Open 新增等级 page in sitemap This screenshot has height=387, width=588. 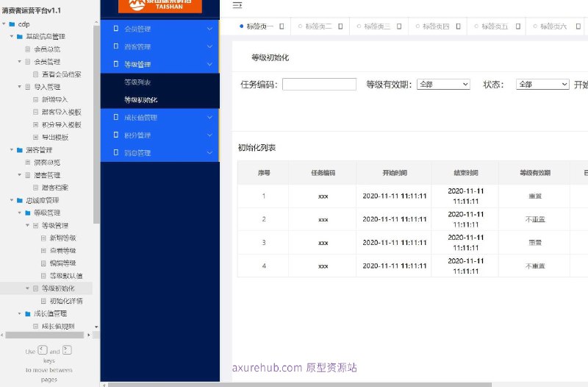63,238
